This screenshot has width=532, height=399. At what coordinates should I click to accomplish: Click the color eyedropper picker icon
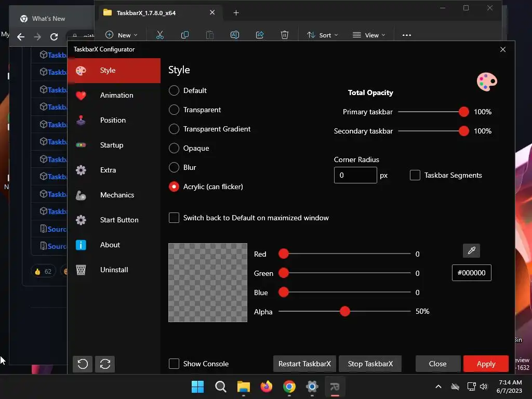[471, 251]
